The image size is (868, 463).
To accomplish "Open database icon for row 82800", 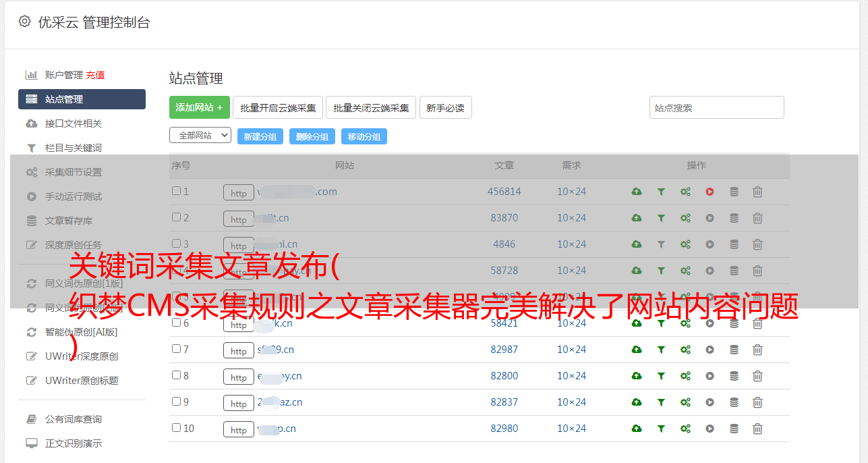I will click(x=734, y=376).
